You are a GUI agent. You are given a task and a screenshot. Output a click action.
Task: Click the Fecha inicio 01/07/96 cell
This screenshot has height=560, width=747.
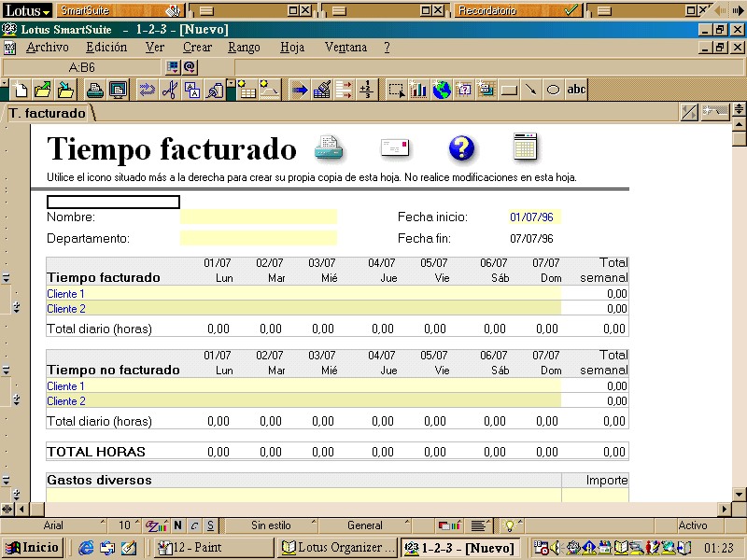click(534, 217)
